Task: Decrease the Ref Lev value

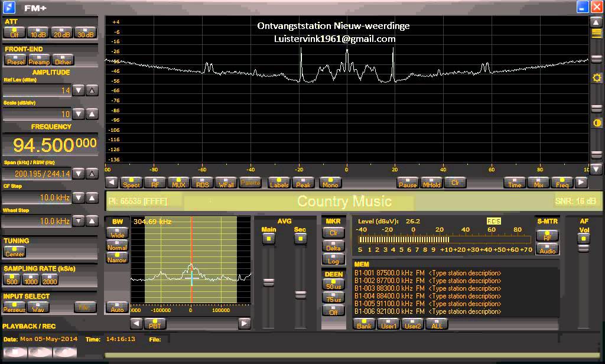Action: (79, 90)
